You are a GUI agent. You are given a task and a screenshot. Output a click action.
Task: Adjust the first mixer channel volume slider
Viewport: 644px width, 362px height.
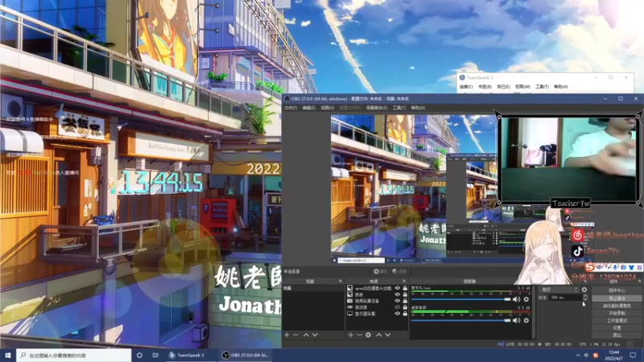(460, 299)
